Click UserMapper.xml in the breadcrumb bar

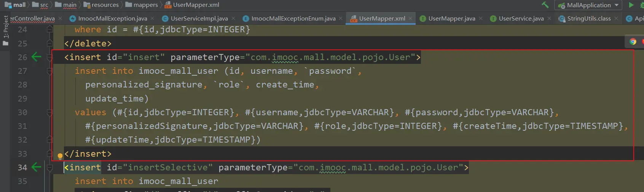click(x=192, y=5)
